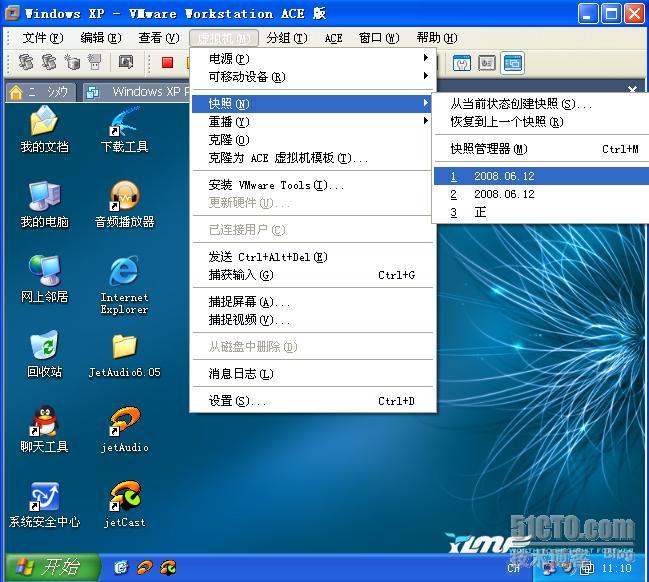Image resolution: width=649 pixels, height=582 pixels.
Task: Click the wrench summary view toolbar icon
Action: (462, 63)
